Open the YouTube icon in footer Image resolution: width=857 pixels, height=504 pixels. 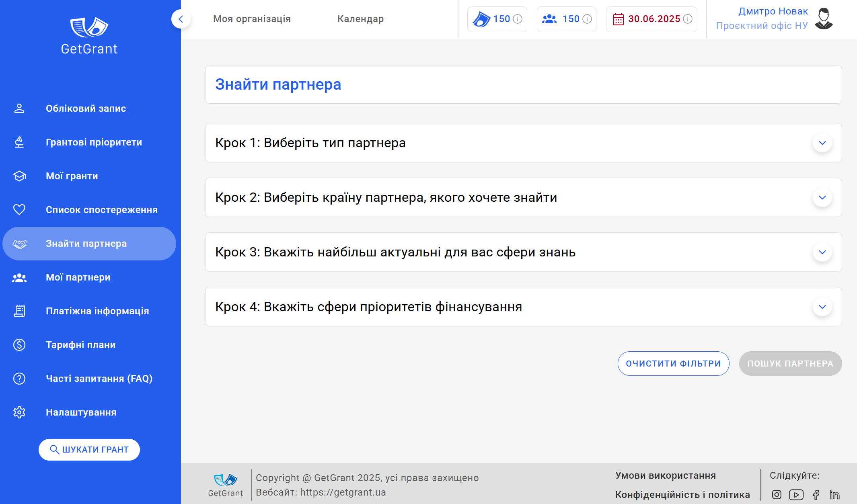(x=796, y=494)
